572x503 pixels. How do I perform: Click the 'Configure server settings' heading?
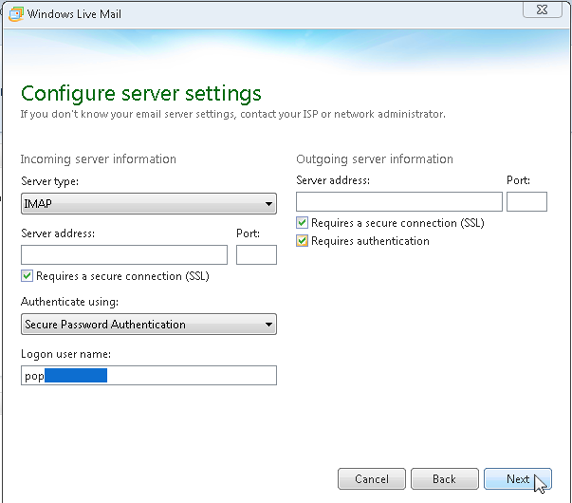(x=141, y=93)
